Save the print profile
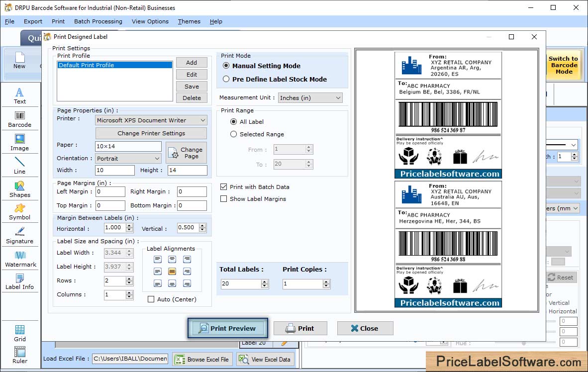The image size is (588, 372). pyautogui.click(x=192, y=86)
